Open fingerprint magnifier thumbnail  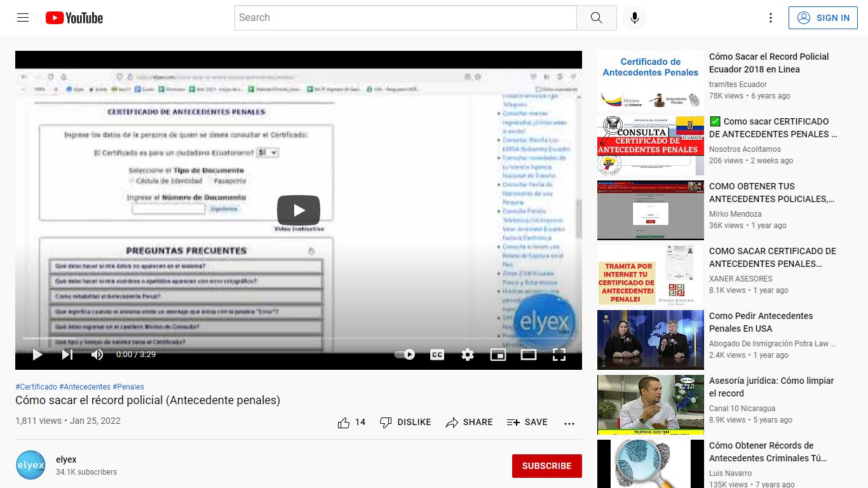click(x=651, y=464)
